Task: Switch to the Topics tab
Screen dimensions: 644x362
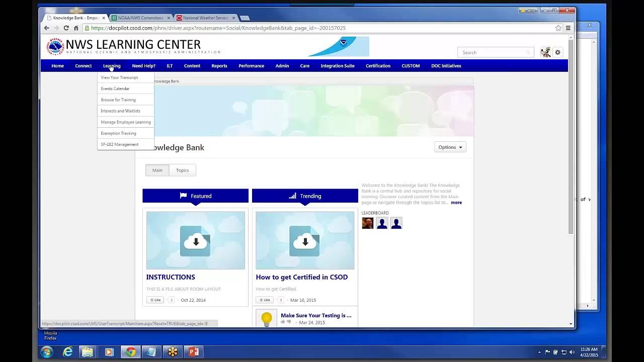Action: 182,170
